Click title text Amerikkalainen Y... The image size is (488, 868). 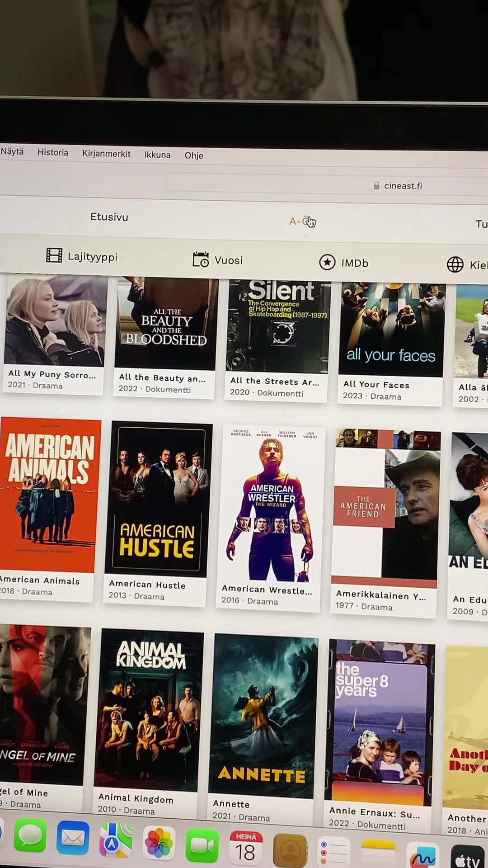pos(381,595)
